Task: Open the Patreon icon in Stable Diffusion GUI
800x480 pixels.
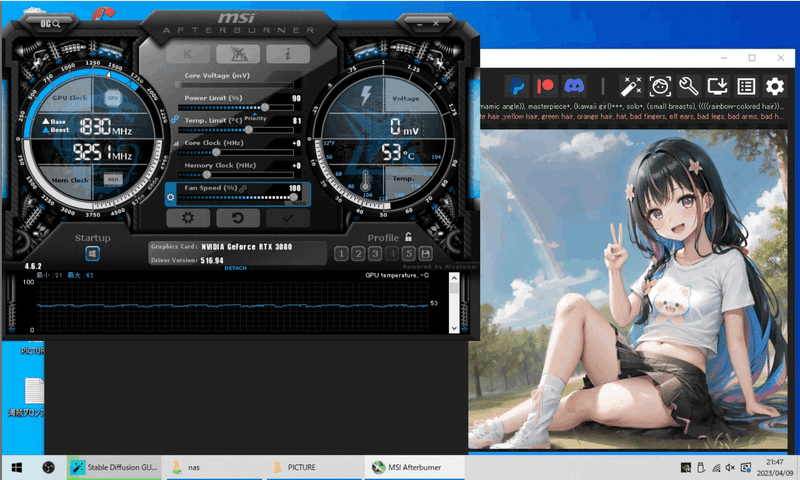Action: (x=545, y=86)
